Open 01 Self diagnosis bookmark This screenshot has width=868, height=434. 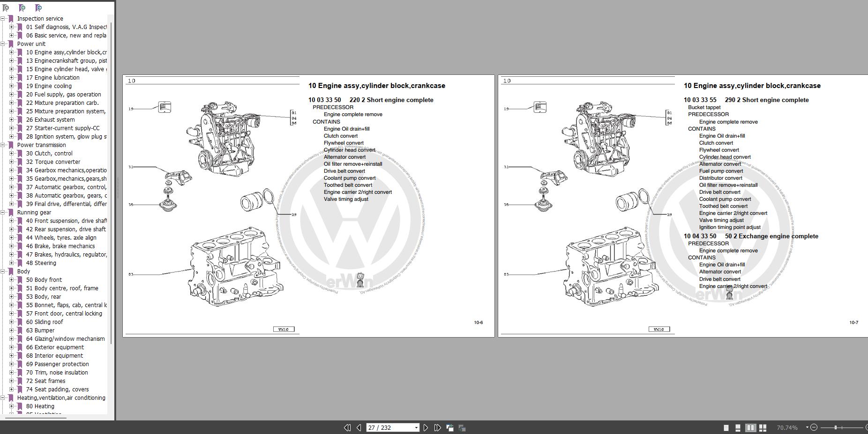tap(66, 27)
